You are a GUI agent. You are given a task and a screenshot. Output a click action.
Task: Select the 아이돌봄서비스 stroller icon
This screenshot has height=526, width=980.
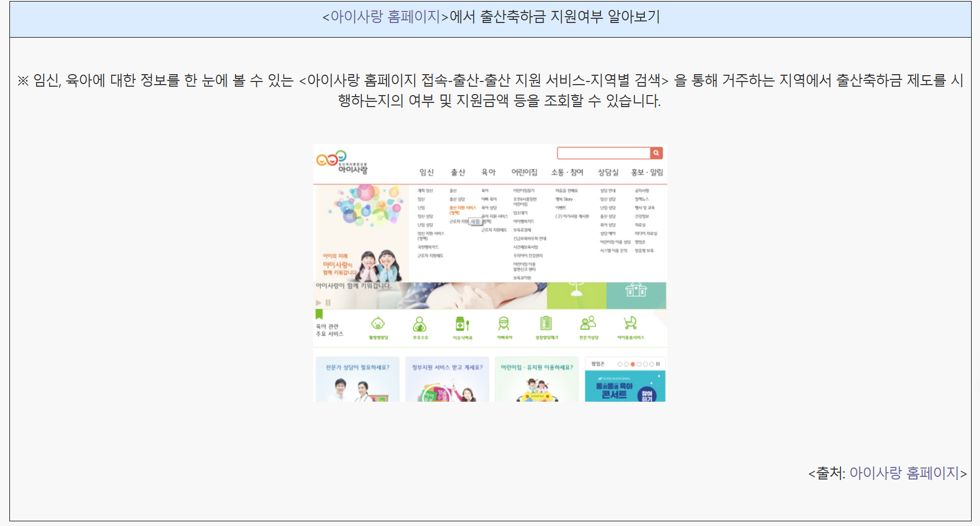tap(630, 324)
